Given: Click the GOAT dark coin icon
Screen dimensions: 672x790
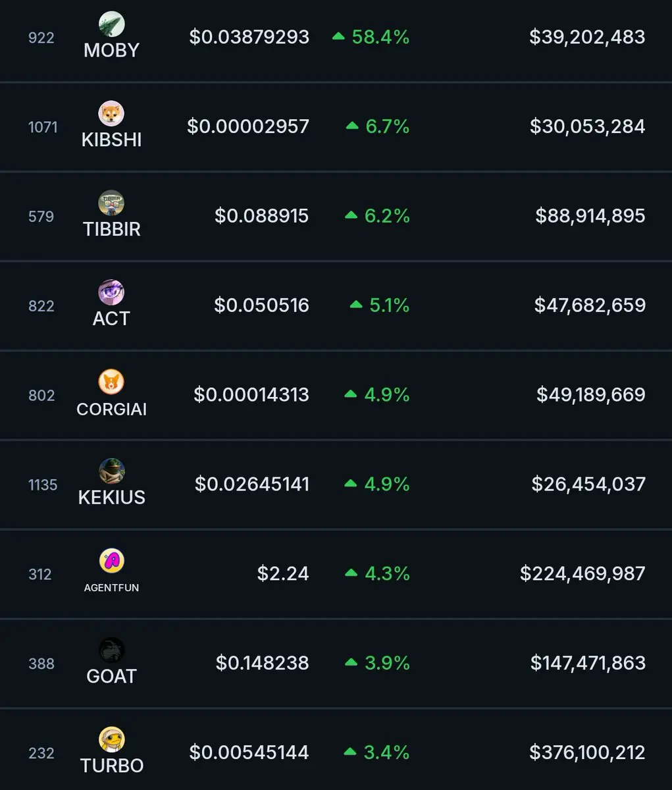Looking at the screenshot, I should (x=111, y=650).
